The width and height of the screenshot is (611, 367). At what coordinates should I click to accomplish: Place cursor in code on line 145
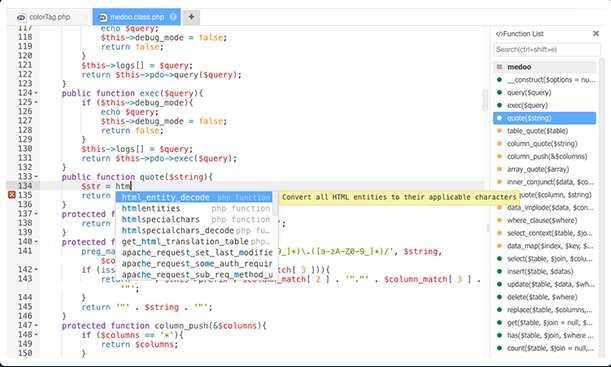click(147, 307)
